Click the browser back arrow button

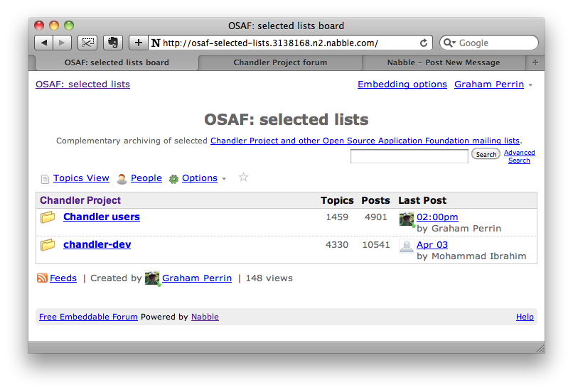coord(44,43)
